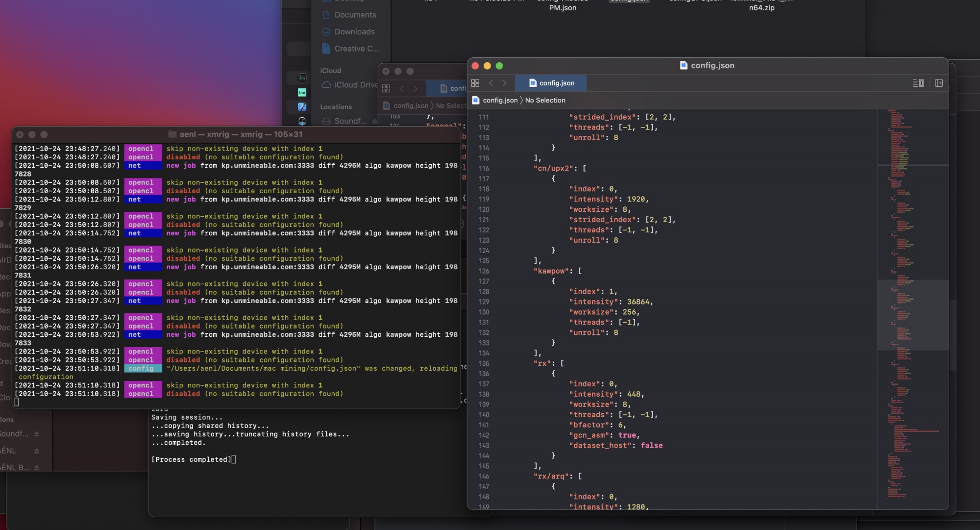Click the xmrig terminal title text

(x=241, y=134)
